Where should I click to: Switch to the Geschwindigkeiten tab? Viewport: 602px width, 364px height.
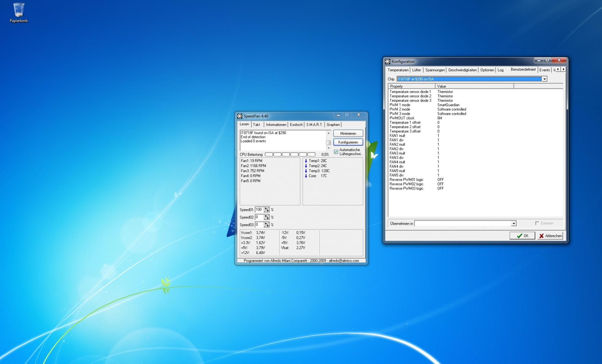click(462, 70)
